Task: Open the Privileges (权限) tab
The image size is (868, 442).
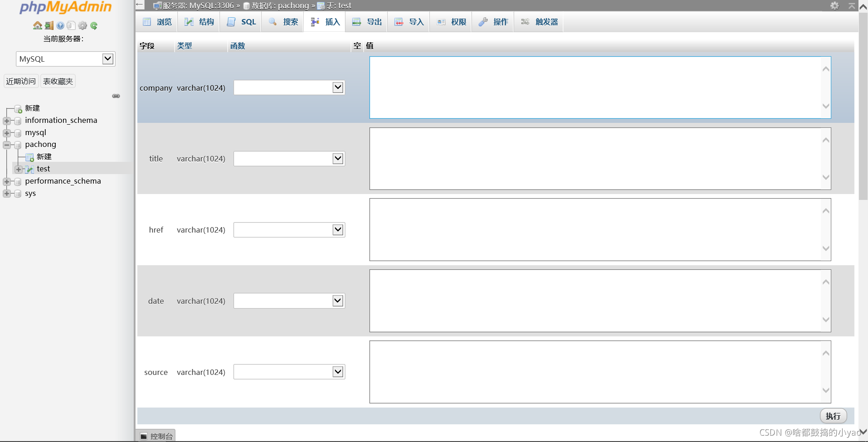Action: tap(451, 22)
